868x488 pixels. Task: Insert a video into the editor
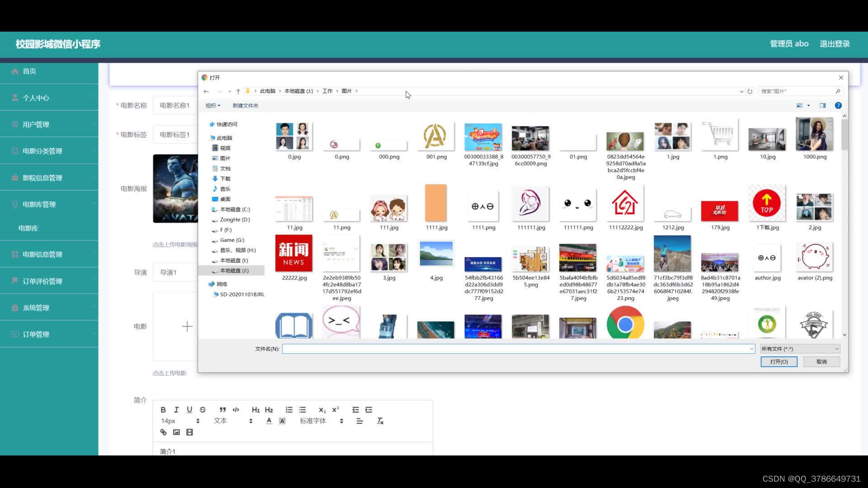tap(189, 432)
